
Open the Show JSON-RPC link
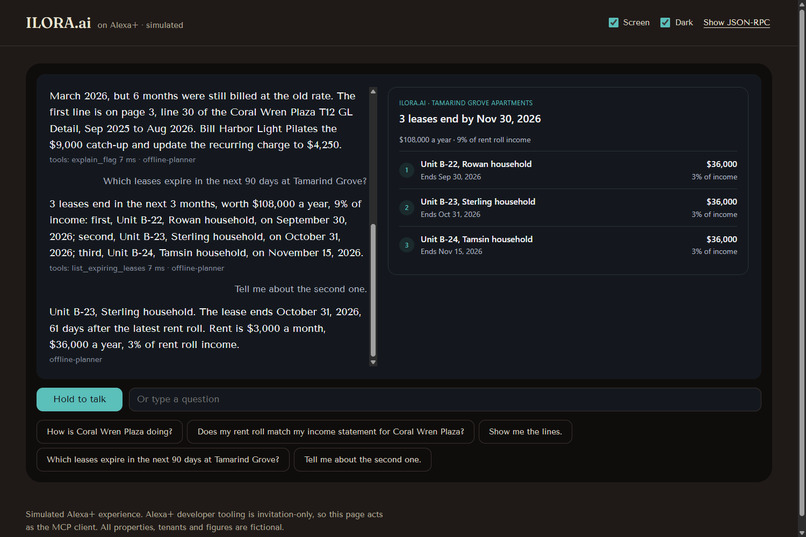pos(737,23)
